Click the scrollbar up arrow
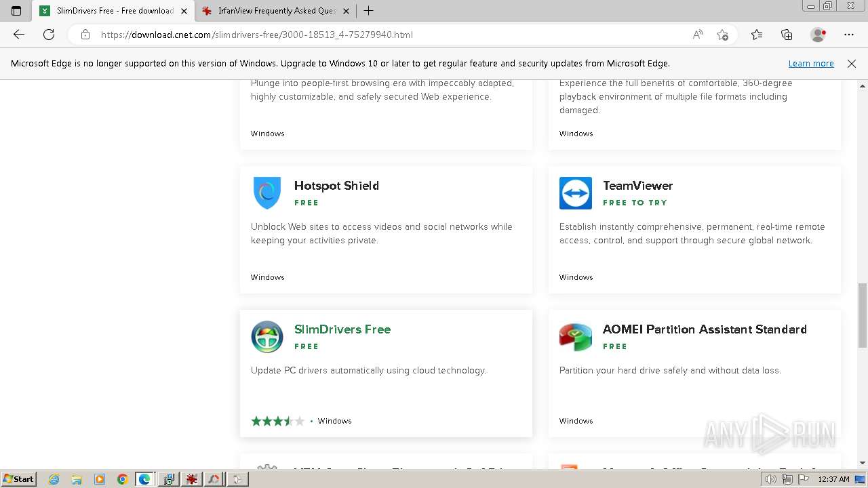The width and height of the screenshot is (868, 488). [x=863, y=86]
